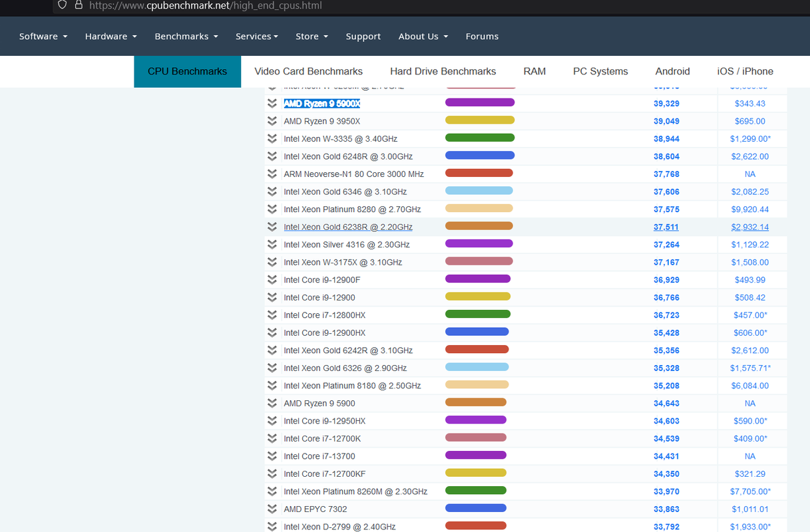Open the Benchmarks dropdown menu
The image size is (810, 532).
pos(186,37)
